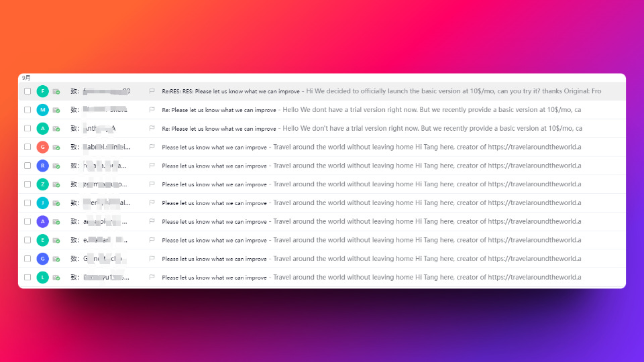The height and width of the screenshot is (362, 644).
Task: Flag the email in the R avatar row
Action: (x=152, y=166)
